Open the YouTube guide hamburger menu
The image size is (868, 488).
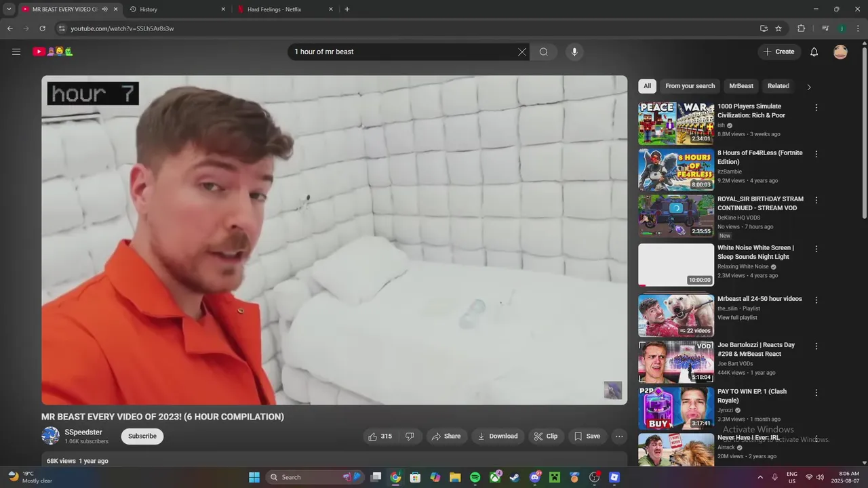[x=16, y=52]
